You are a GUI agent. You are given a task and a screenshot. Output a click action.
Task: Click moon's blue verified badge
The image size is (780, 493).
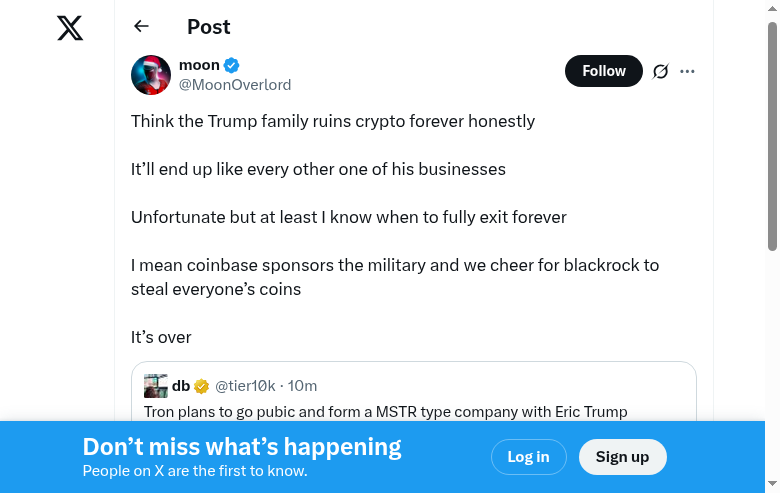point(232,65)
